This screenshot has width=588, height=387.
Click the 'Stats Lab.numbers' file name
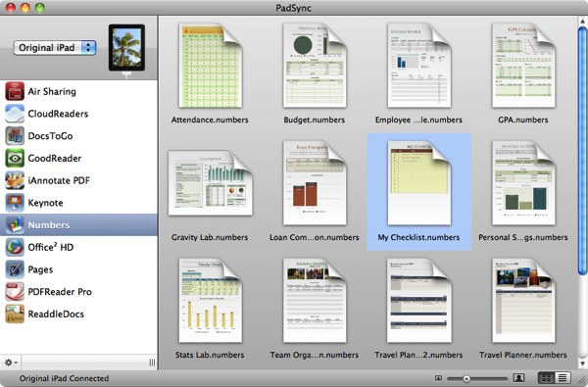[x=210, y=355]
